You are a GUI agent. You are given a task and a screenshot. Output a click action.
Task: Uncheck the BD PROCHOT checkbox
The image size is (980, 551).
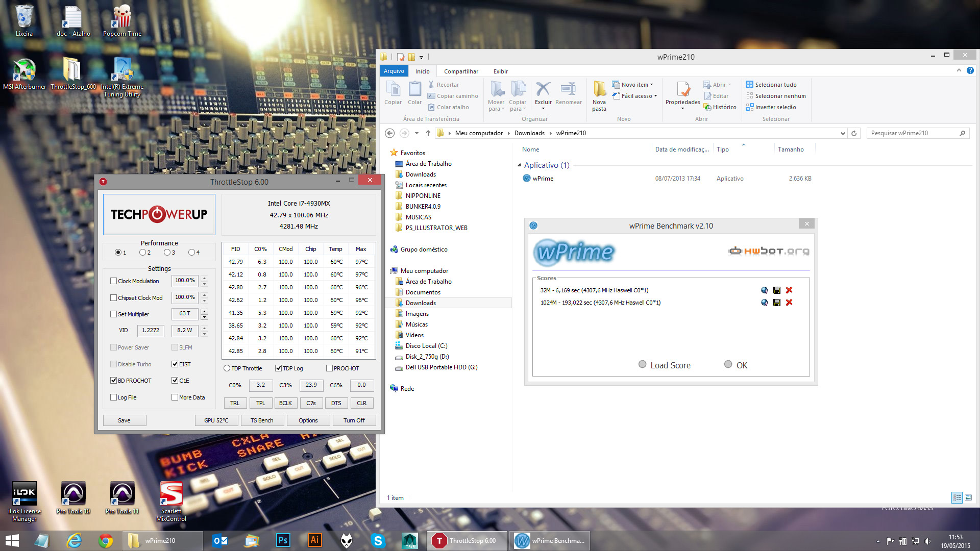tap(113, 381)
